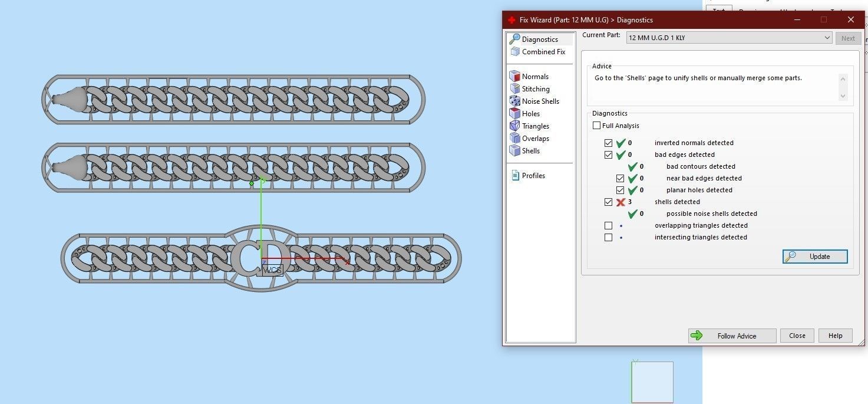Viewport: 868px width, 404px height.
Task: Uncheck the bad edges detected checkbox
Action: coord(608,155)
